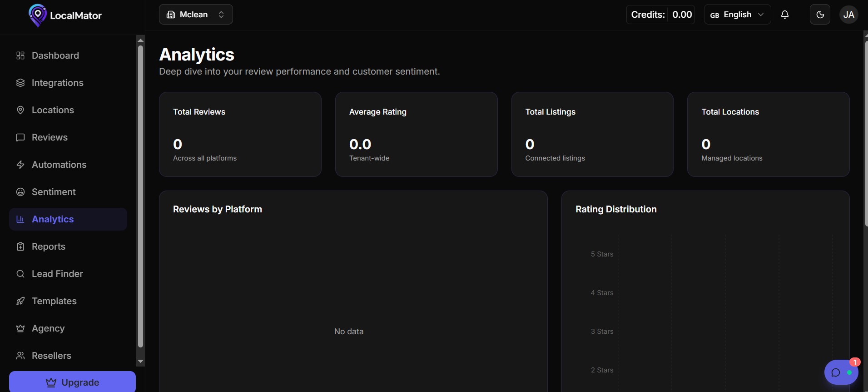
Task: Navigate to Locations in the sidebar
Action: click(x=68, y=110)
